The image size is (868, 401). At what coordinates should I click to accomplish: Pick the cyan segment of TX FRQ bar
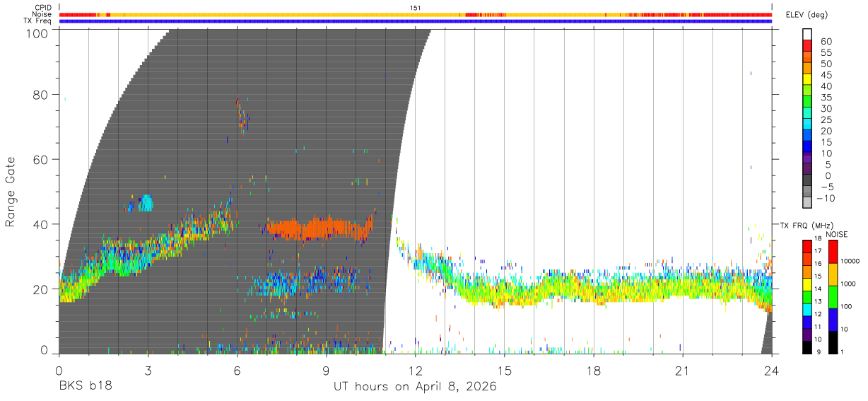coord(807,309)
